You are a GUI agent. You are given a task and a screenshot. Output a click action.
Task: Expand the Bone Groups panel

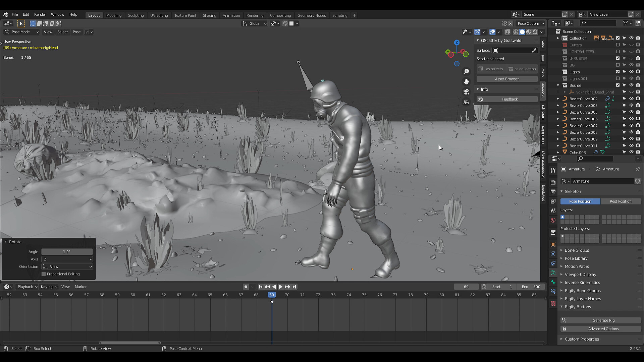click(x=577, y=250)
